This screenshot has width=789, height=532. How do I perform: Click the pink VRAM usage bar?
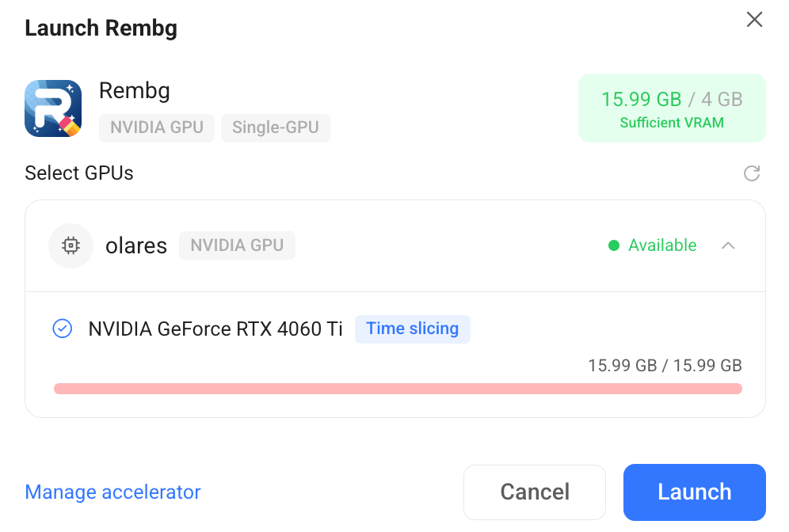tap(398, 388)
